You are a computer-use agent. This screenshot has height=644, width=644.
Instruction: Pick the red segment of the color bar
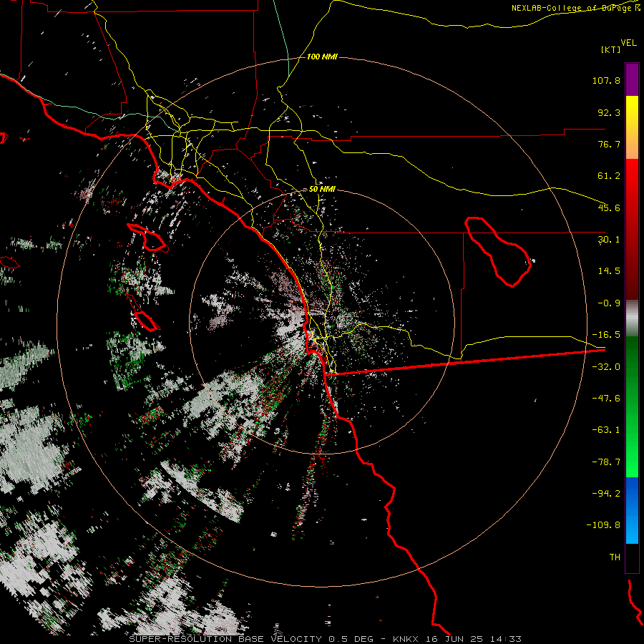[x=632, y=229]
